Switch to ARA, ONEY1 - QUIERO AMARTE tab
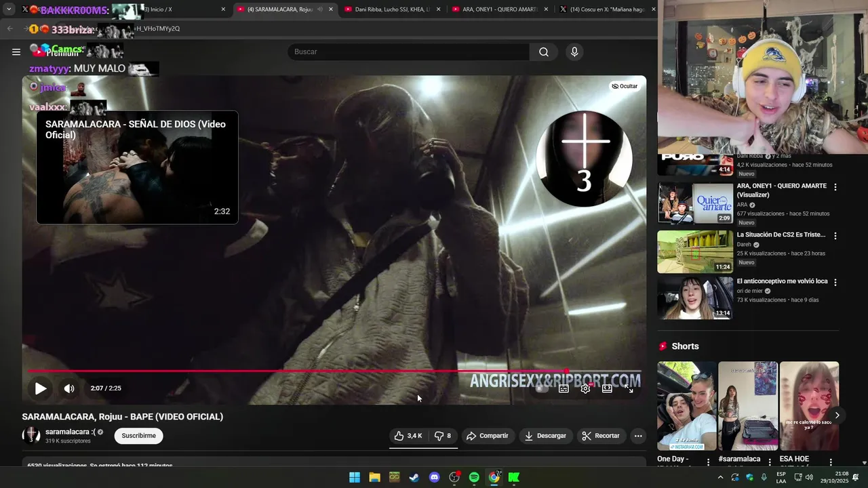868x488 pixels. (x=500, y=9)
